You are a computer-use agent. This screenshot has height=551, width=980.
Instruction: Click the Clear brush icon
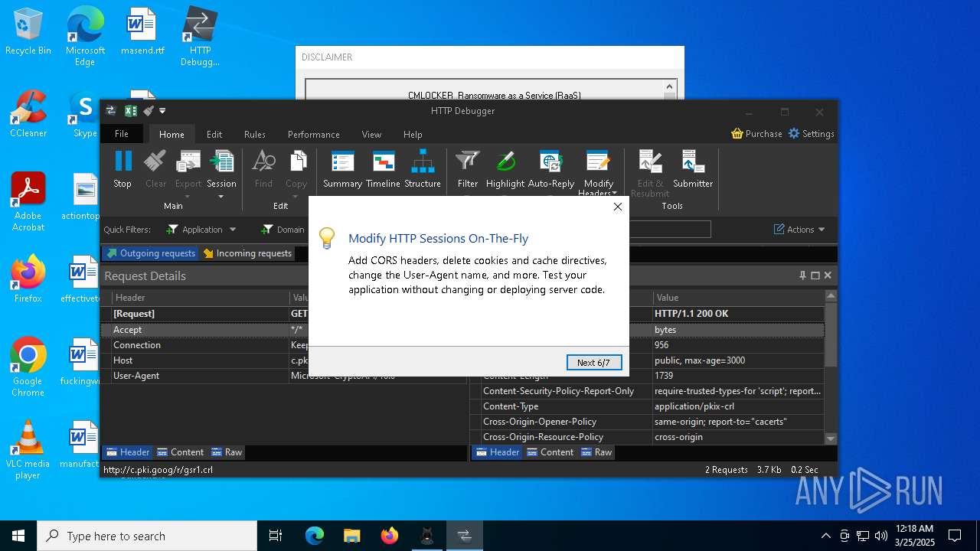155,169
